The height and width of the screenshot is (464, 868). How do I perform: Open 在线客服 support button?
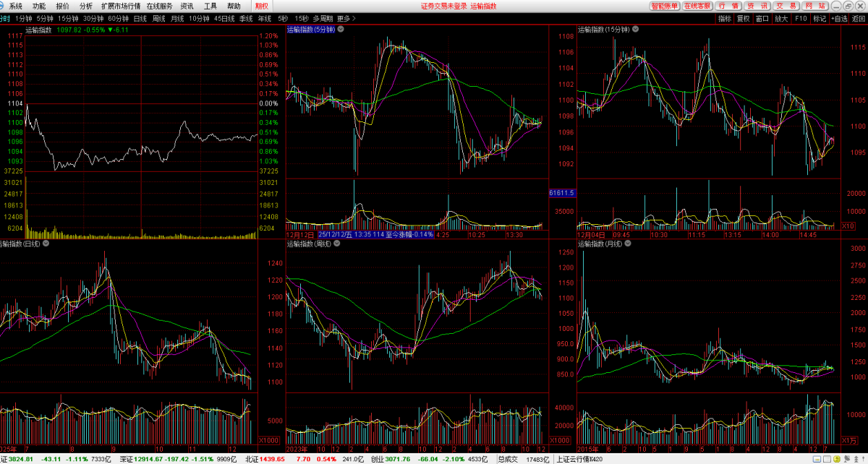[x=697, y=6]
